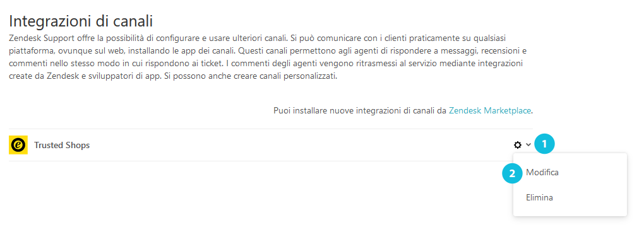Click the divider line above Trusted Shops
The image size is (644, 237).
pos(271,129)
